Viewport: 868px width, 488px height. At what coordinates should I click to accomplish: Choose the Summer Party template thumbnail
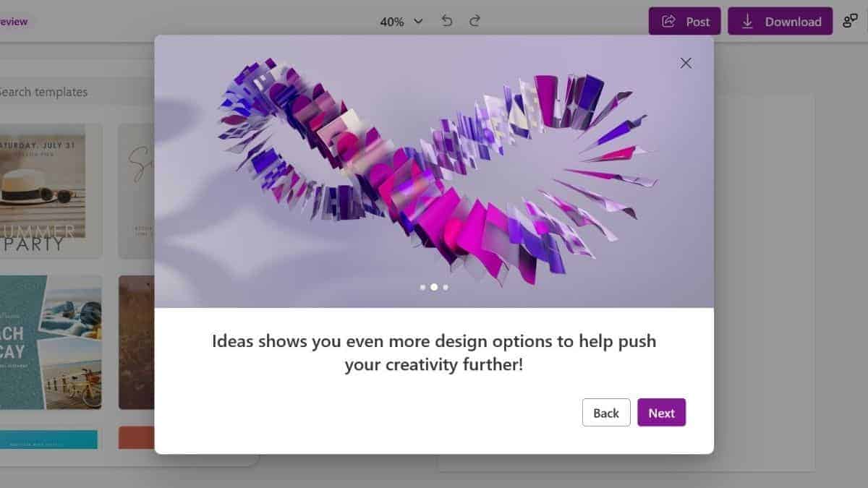click(47, 190)
